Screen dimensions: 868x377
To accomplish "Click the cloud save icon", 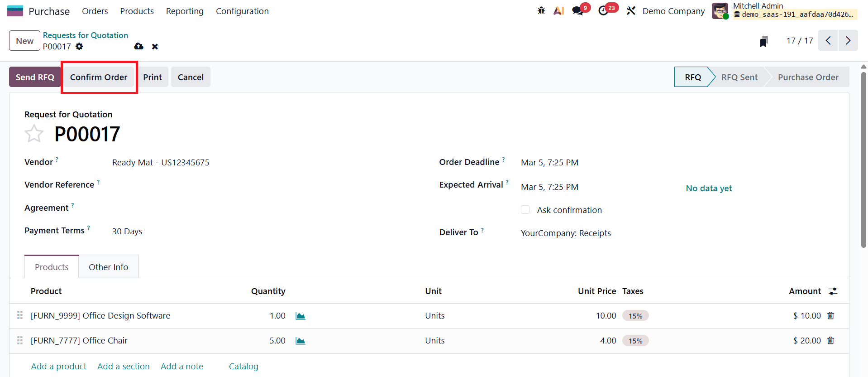I will (139, 47).
